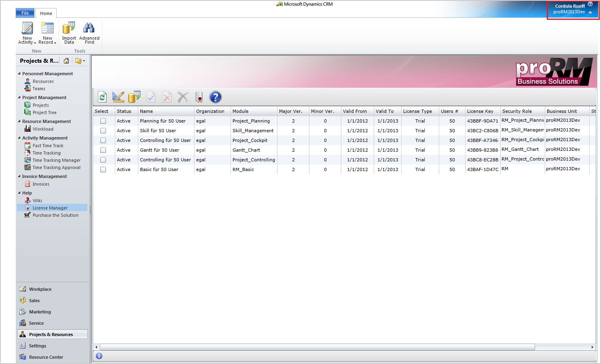The height and width of the screenshot is (364, 601).
Task: Click the RM_Basic module cell
Action: pos(254,169)
